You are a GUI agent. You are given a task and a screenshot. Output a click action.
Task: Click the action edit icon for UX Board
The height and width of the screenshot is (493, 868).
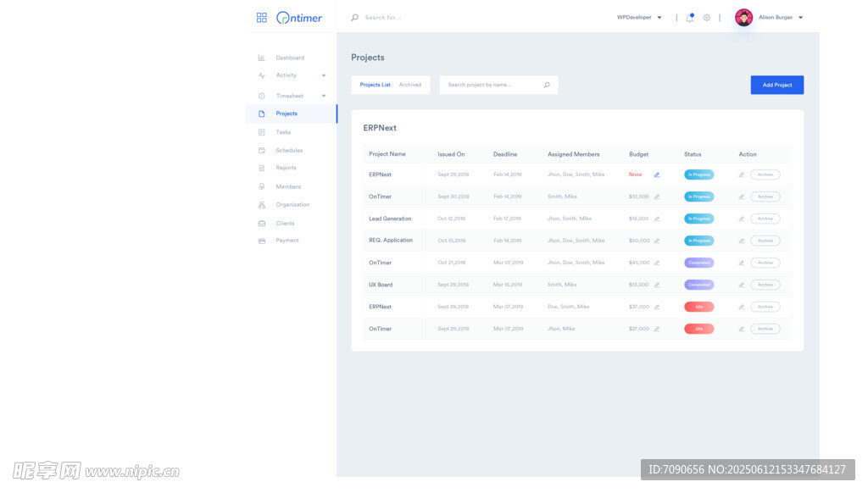[741, 285]
